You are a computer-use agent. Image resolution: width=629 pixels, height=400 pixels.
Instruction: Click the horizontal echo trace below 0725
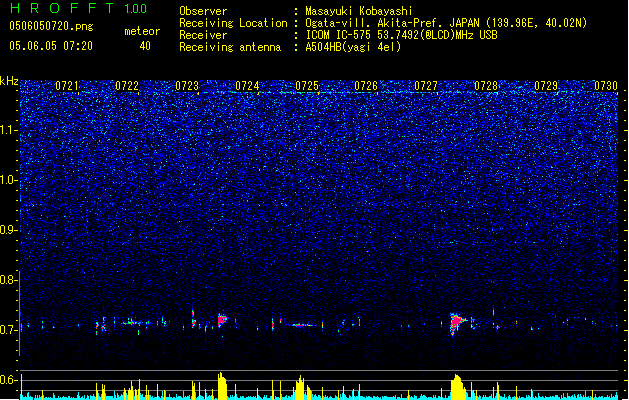click(300, 325)
